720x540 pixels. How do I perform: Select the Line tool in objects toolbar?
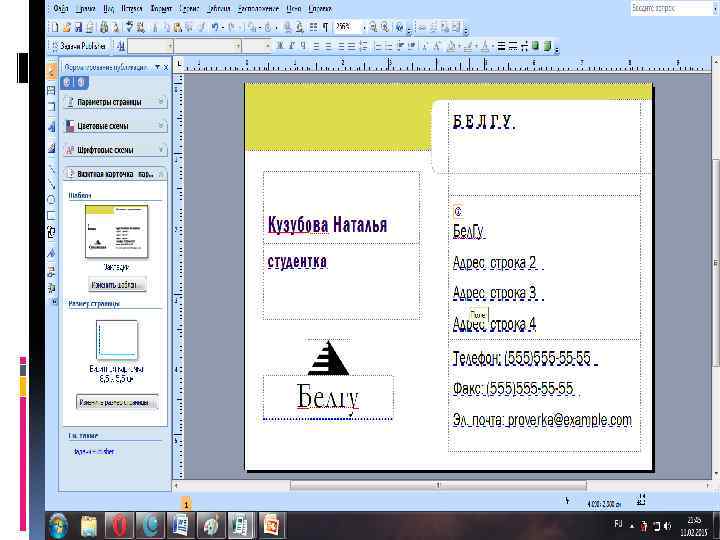pos(51,170)
